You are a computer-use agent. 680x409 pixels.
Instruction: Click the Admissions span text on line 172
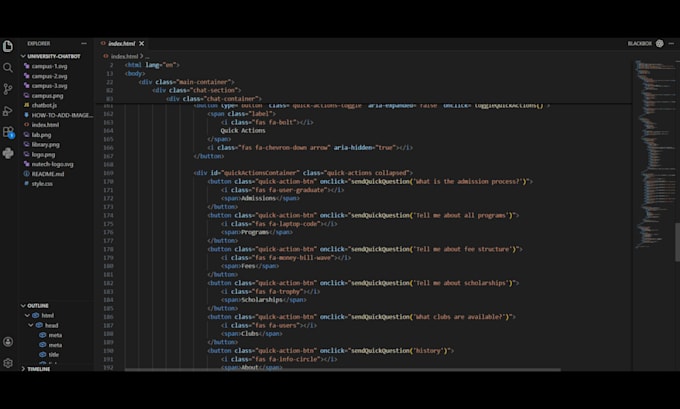258,198
